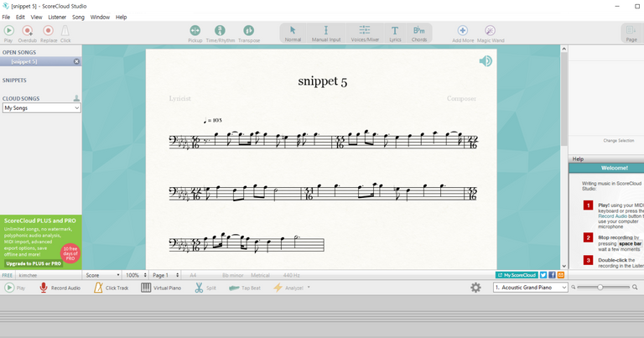Screen dimensions: 644x338
Task: Open the Transpose tool
Action: 249,33
